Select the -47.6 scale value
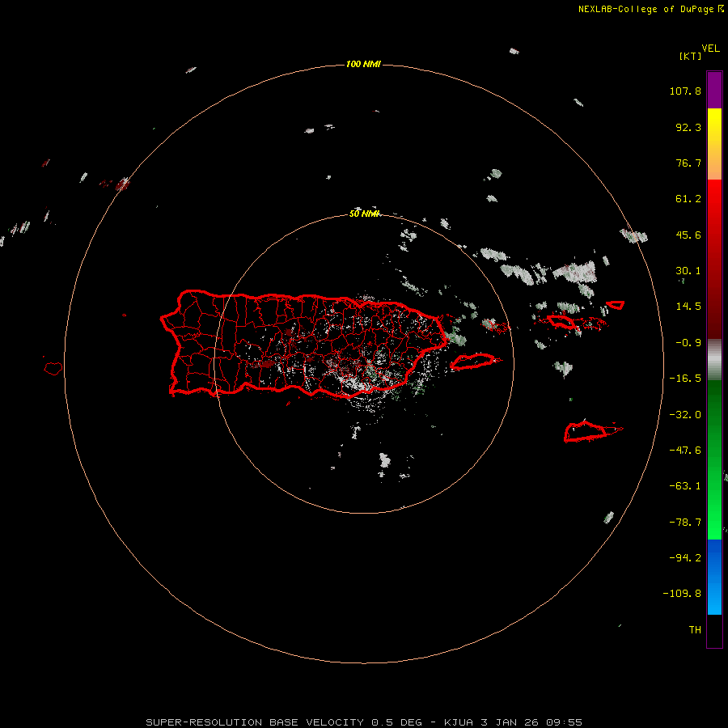728x728 pixels. (685, 451)
